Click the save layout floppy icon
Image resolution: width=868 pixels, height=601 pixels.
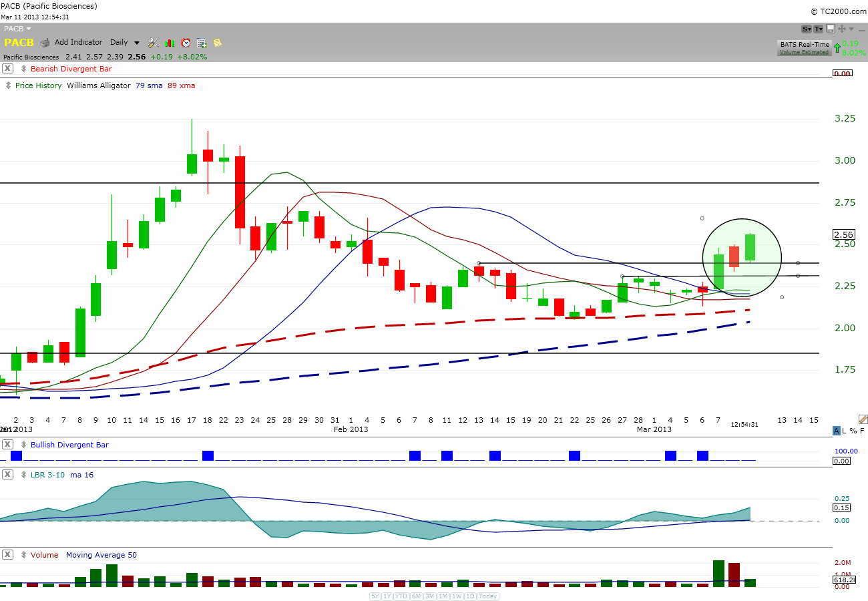831,29
